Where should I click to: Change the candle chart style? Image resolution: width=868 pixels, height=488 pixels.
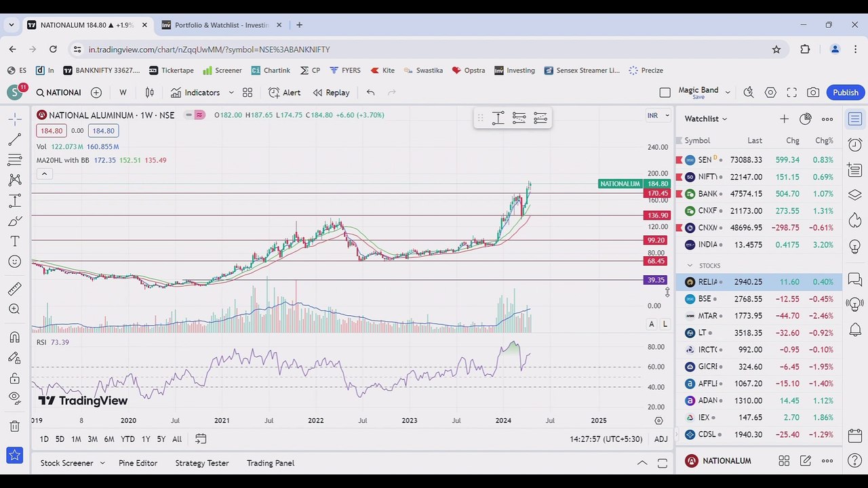pos(150,92)
